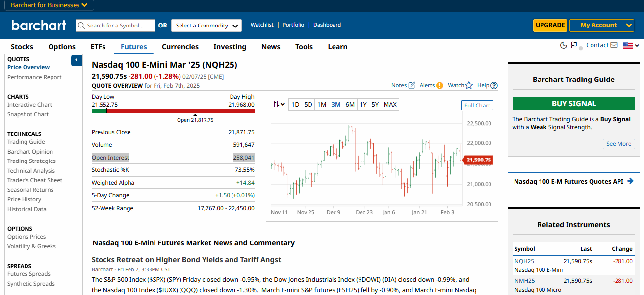644x295 pixels.
Task: Open Price Overview in sidebar
Action: point(28,67)
